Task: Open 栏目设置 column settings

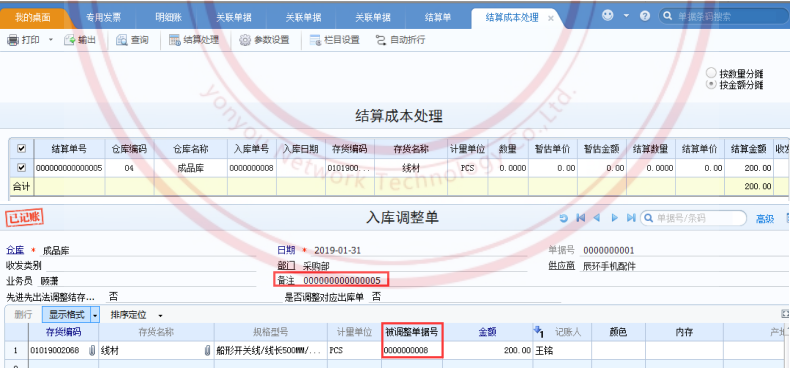Action: click(x=334, y=40)
